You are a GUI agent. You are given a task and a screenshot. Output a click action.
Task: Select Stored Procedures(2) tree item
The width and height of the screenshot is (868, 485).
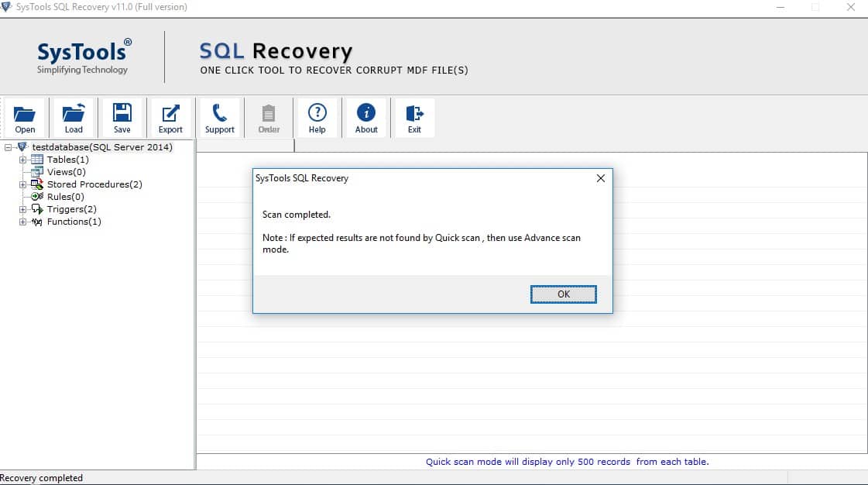point(94,184)
